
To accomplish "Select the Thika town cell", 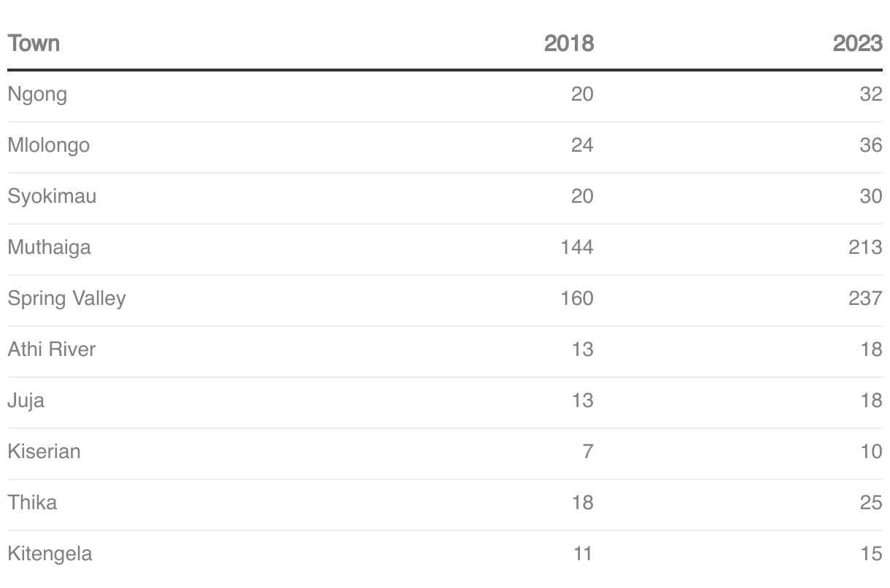I will pyautogui.click(x=32, y=503).
